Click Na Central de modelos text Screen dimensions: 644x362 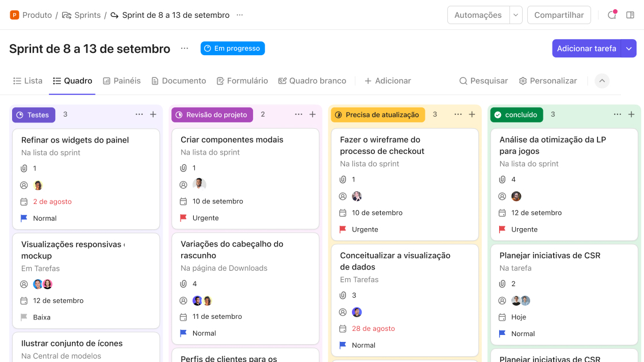pos(61,356)
